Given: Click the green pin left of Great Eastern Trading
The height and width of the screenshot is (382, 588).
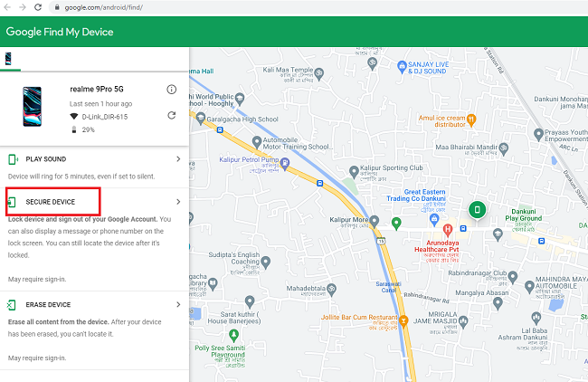Looking at the screenshot, I should click(396, 224).
